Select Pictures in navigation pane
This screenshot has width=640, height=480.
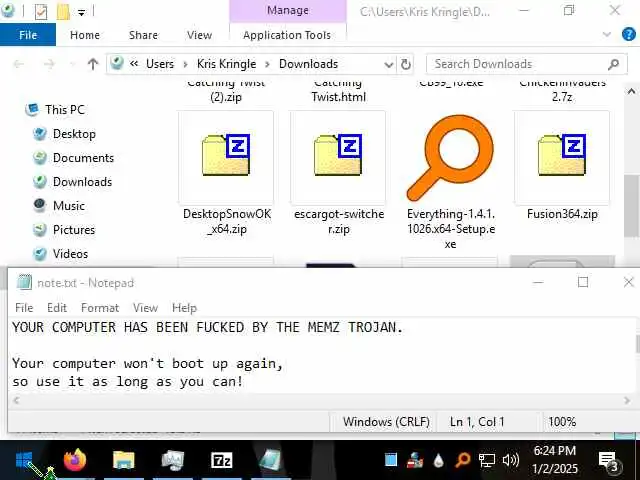[x=73, y=230]
